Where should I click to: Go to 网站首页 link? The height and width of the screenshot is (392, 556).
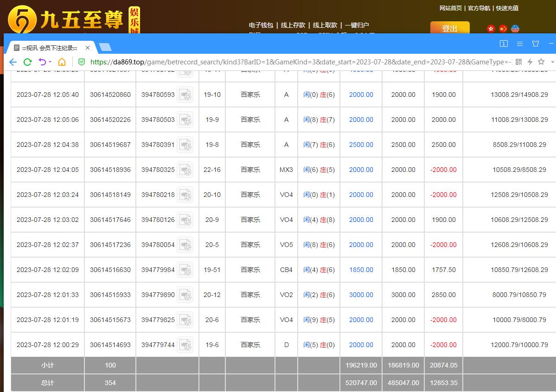[x=450, y=8]
